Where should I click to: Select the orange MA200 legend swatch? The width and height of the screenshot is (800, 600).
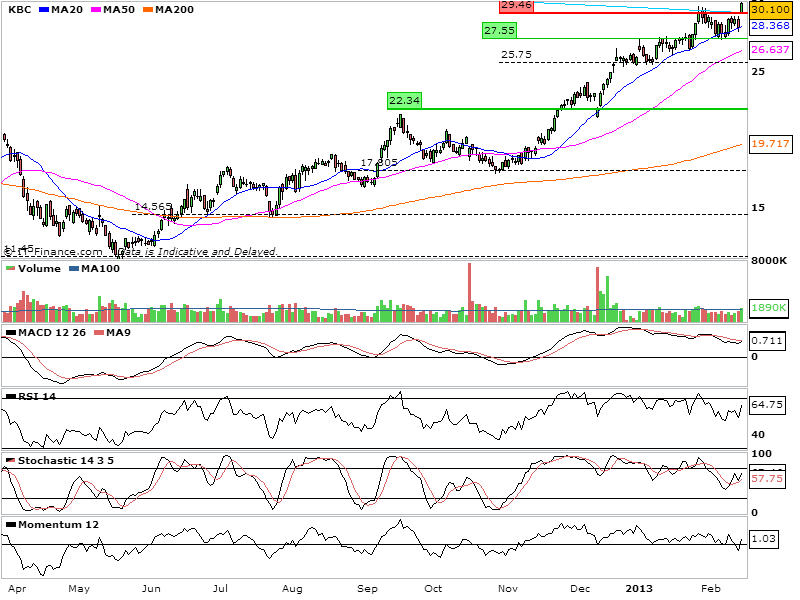pos(148,10)
